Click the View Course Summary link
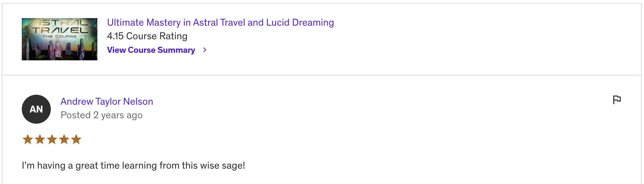The image size is (644, 184). click(x=151, y=50)
